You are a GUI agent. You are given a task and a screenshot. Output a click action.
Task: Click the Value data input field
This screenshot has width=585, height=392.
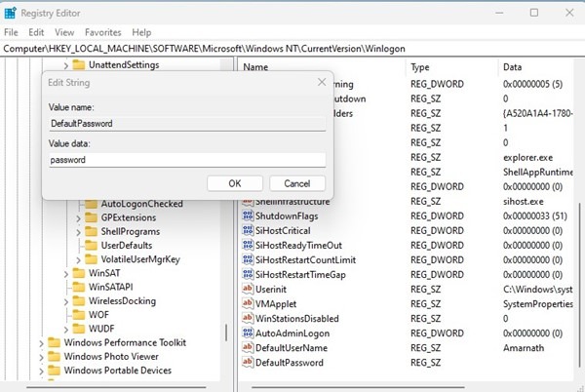(187, 160)
